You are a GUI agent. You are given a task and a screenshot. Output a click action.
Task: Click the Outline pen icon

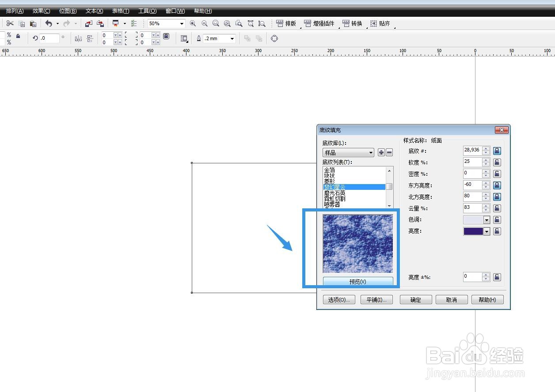tap(199, 38)
